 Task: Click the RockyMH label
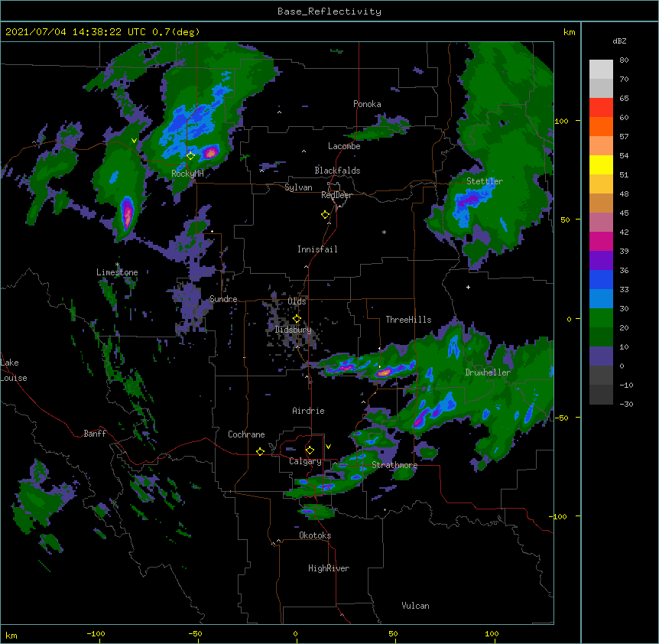click(x=187, y=174)
